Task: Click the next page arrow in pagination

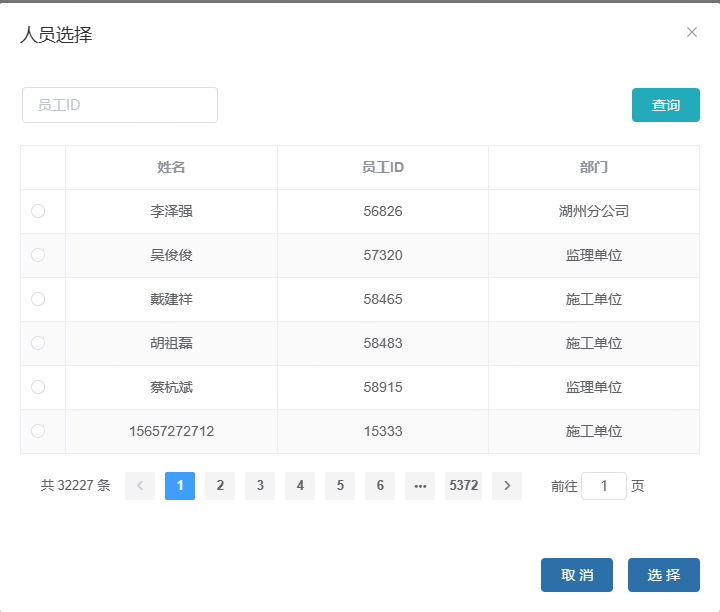Action: (x=507, y=486)
